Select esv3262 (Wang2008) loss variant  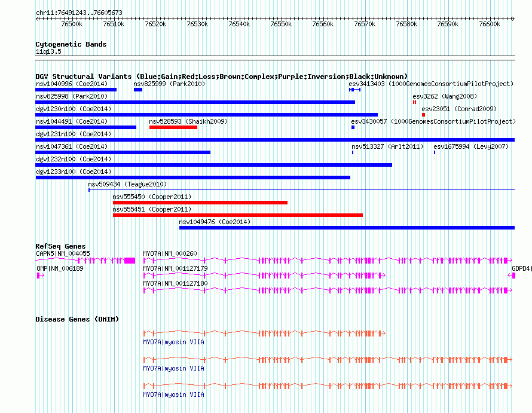click(414, 102)
